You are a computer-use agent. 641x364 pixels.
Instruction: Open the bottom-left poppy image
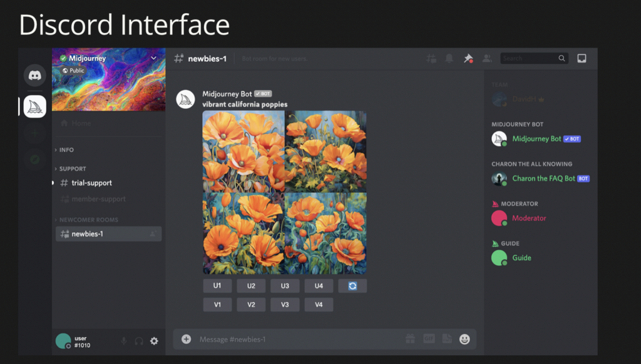pos(244,233)
